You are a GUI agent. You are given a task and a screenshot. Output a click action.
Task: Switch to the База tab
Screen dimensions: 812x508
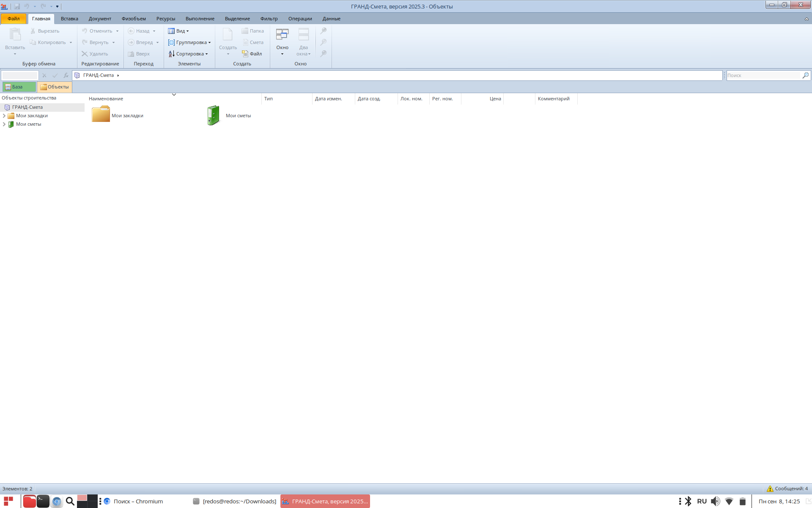pos(19,87)
